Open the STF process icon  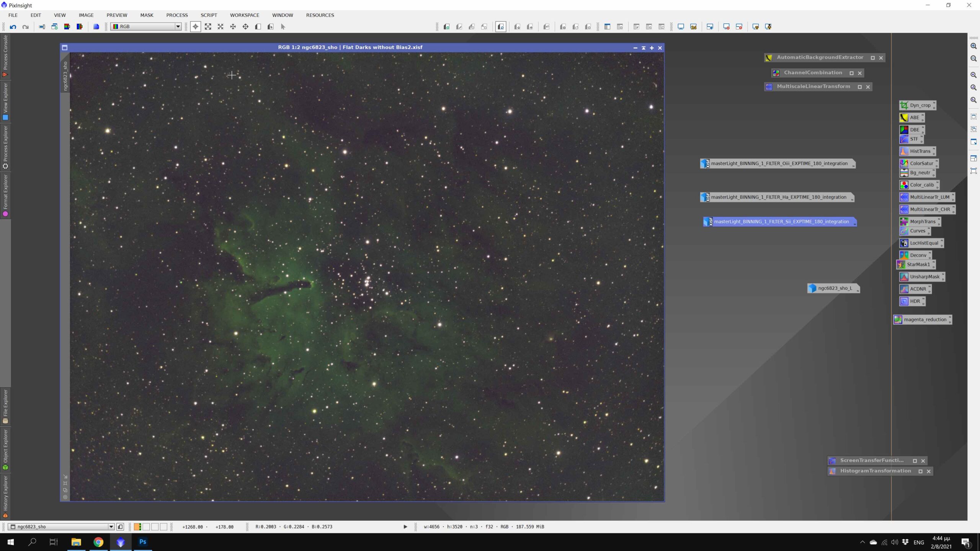(x=911, y=139)
